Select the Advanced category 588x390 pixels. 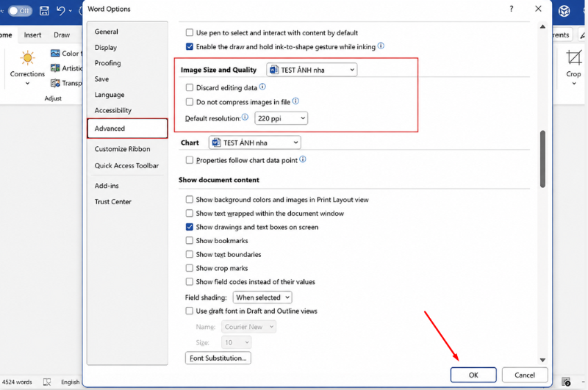(x=127, y=129)
